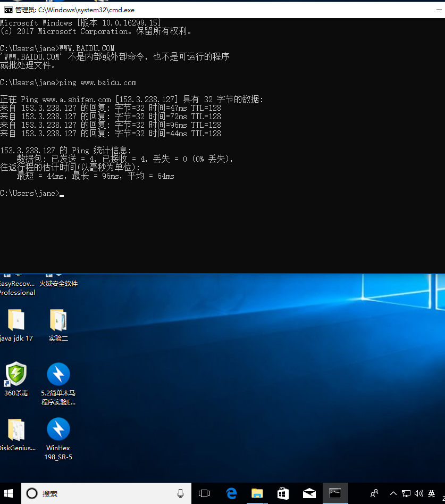Select the 5.2简单木马程序实验 archive icon
The height and width of the screenshot is (504, 445).
coord(58,375)
